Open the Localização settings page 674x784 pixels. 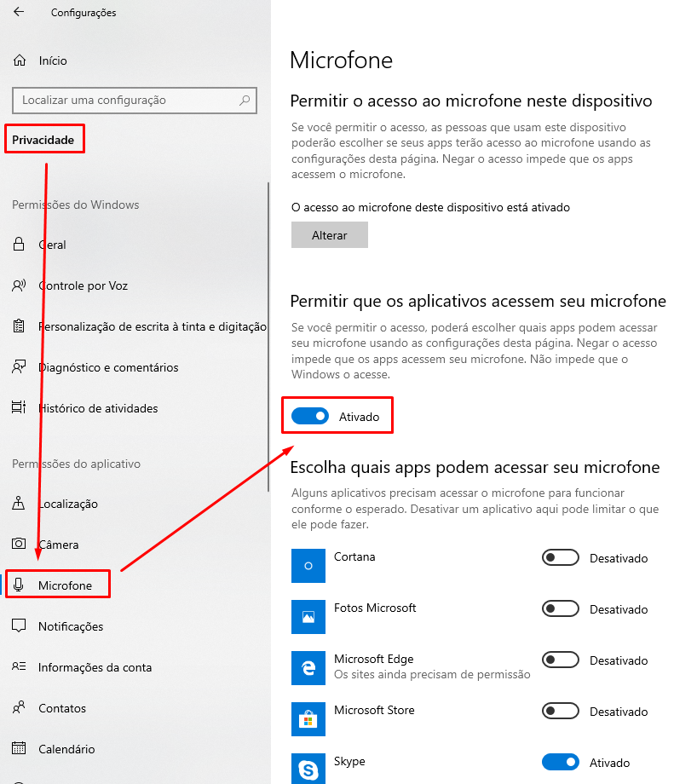tap(68, 504)
